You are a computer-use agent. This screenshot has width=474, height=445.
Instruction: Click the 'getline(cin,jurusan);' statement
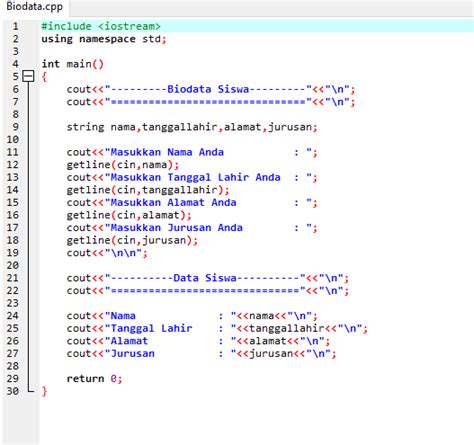[132, 240]
